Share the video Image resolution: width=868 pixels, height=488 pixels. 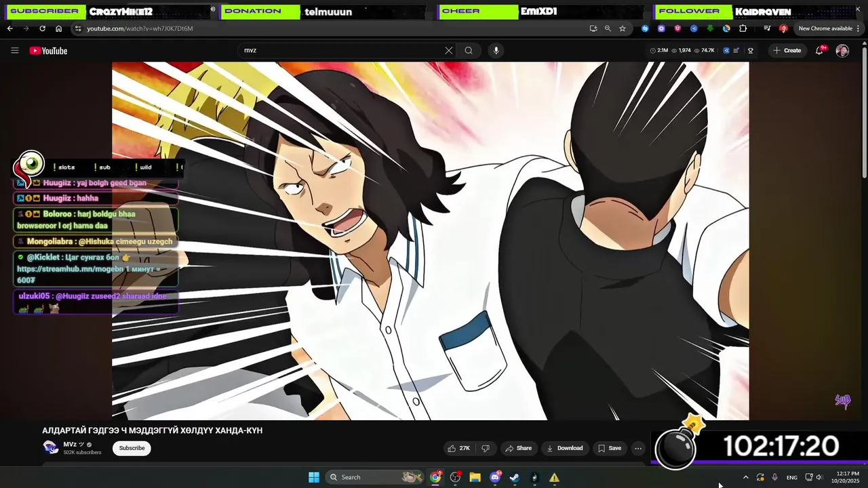click(518, 448)
